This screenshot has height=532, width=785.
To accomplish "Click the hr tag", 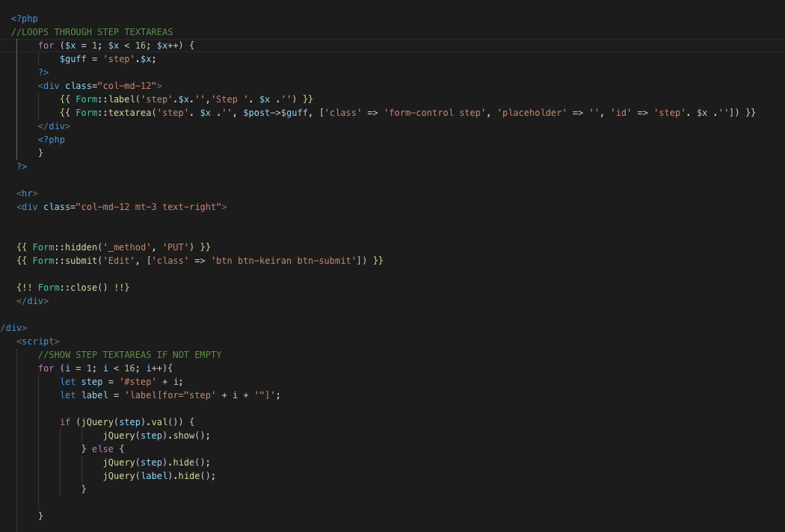I will [x=27, y=193].
